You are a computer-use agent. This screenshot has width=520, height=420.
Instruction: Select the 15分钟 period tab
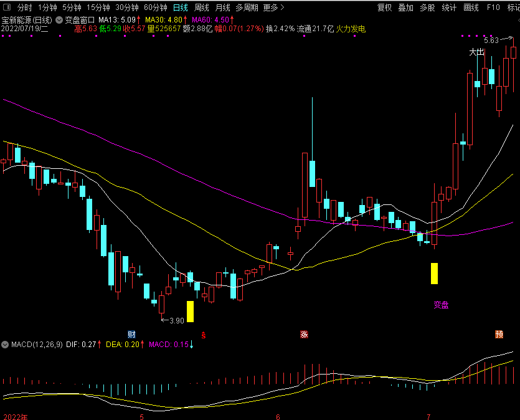[98, 7]
